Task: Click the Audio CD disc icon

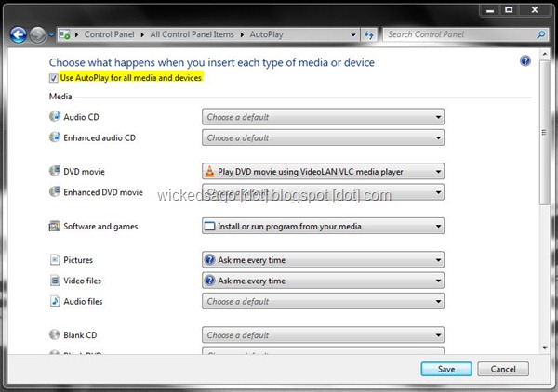Action: point(55,116)
